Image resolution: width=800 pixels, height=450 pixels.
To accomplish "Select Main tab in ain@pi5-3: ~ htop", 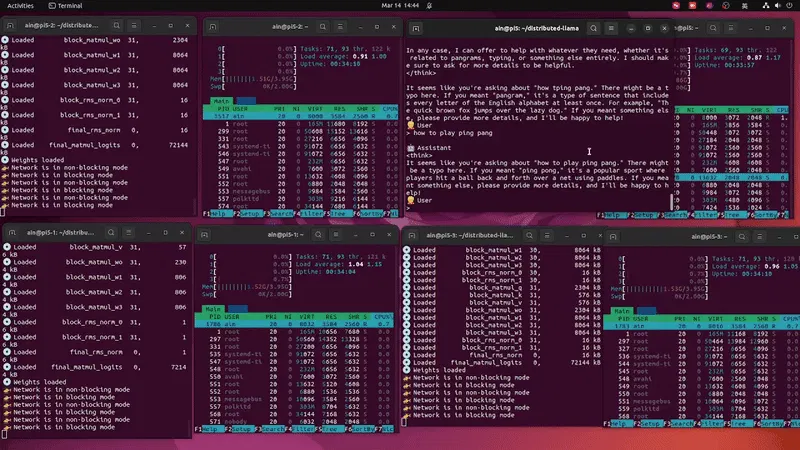I will (x=621, y=311).
